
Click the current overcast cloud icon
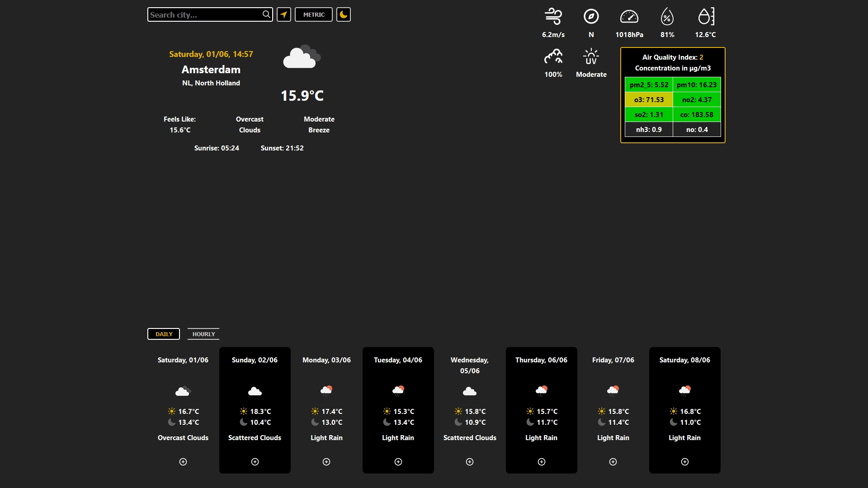click(302, 56)
